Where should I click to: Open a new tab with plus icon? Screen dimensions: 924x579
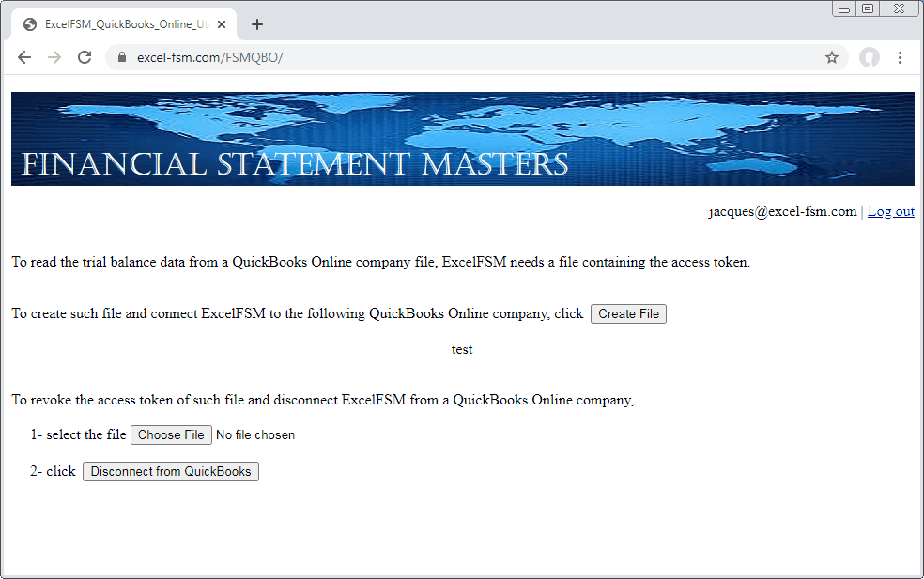click(257, 24)
